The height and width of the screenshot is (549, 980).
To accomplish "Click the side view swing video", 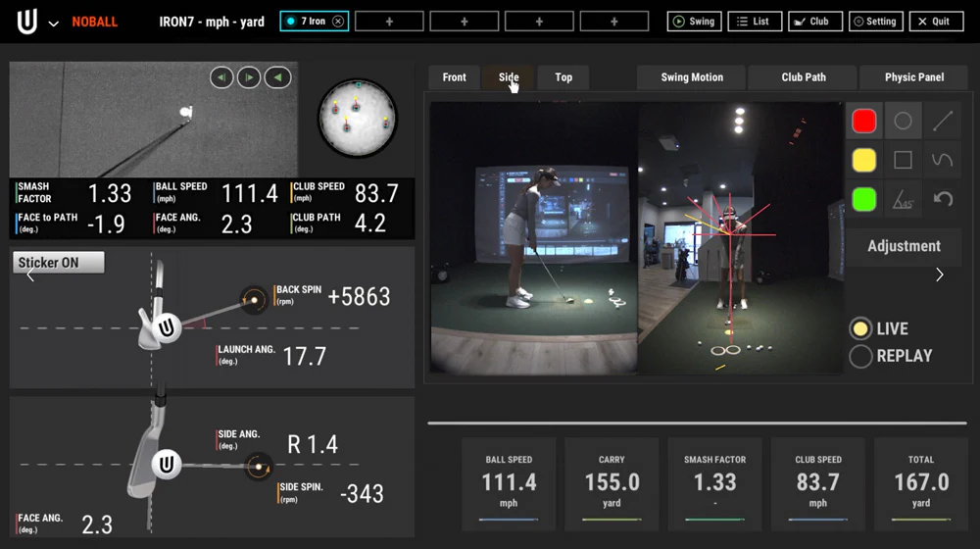I will pyautogui.click(x=534, y=239).
